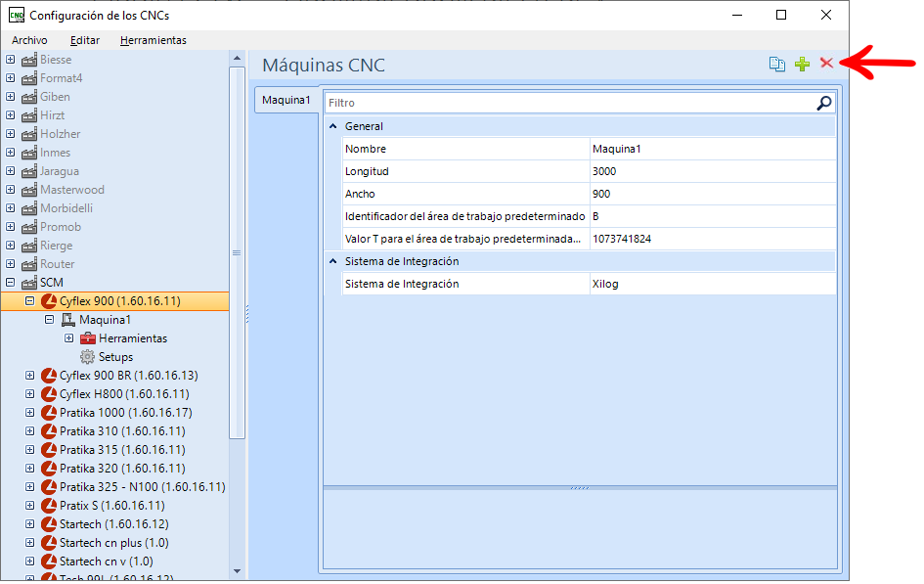Click the delete machine red X icon
Image resolution: width=924 pixels, height=584 pixels.
(826, 63)
